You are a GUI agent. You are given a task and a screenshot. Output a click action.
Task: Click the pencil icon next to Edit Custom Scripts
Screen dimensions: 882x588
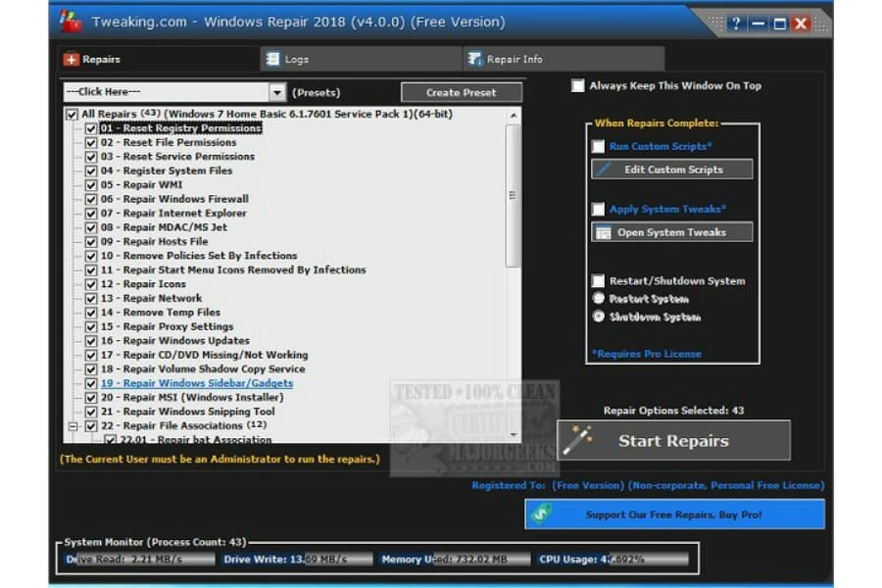tap(602, 169)
